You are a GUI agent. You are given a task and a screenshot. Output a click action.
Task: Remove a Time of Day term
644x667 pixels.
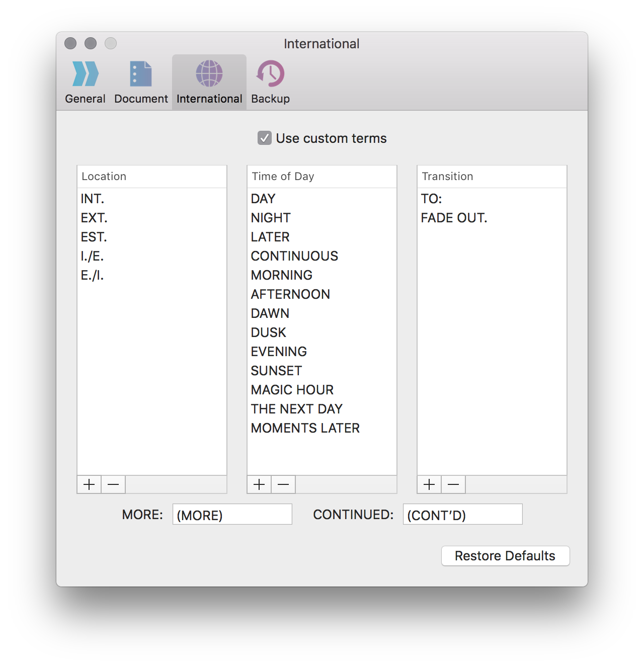[283, 484]
